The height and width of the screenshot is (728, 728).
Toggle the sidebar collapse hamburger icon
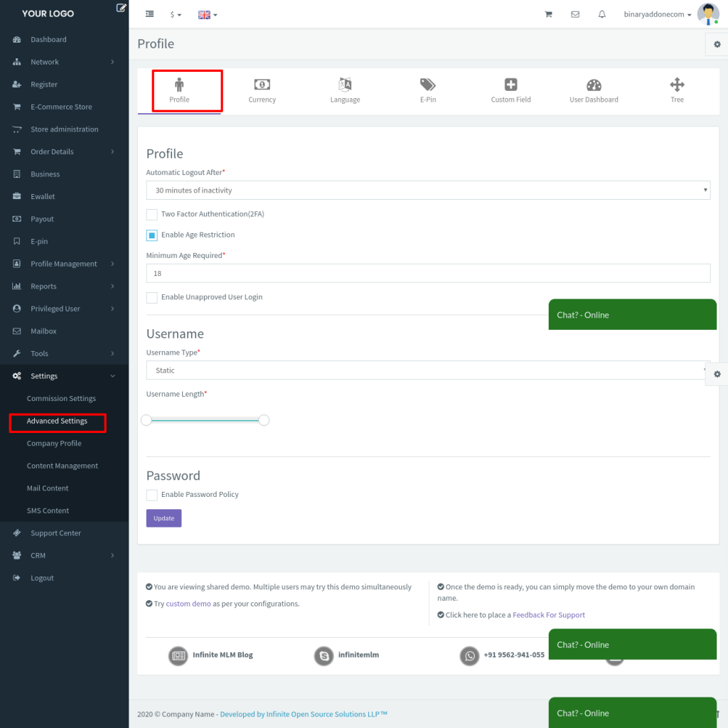coord(149,14)
